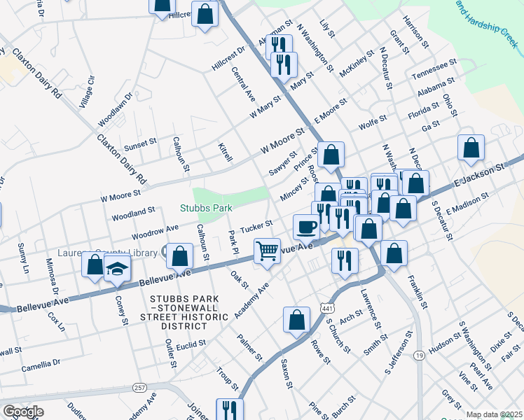
Task: Click the Florida St label
Action: 424,111
